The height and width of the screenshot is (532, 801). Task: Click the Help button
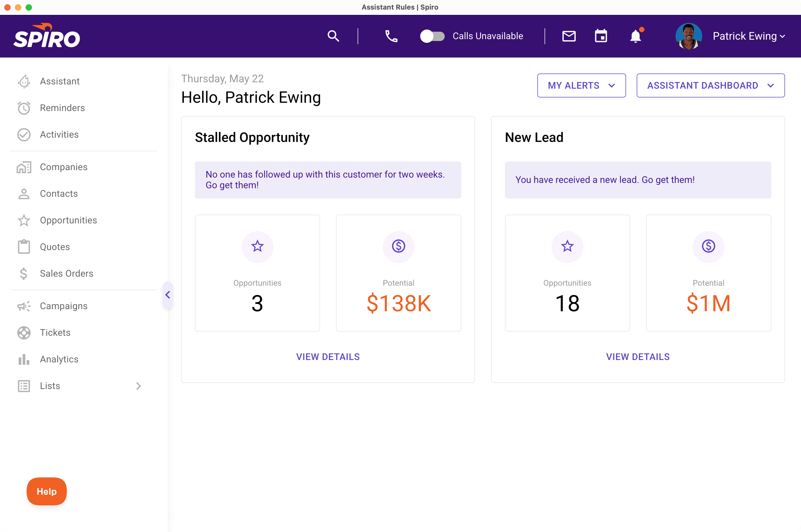tap(47, 492)
